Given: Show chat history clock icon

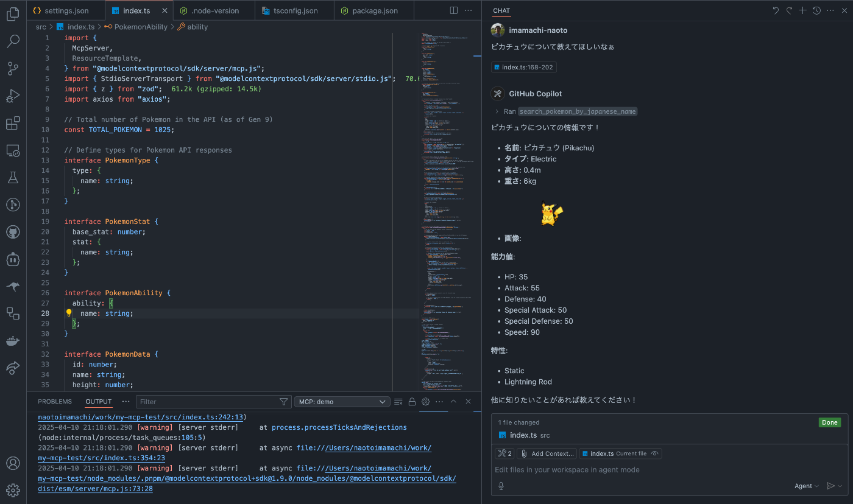Looking at the screenshot, I should pyautogui.click(x=817, y=10).
